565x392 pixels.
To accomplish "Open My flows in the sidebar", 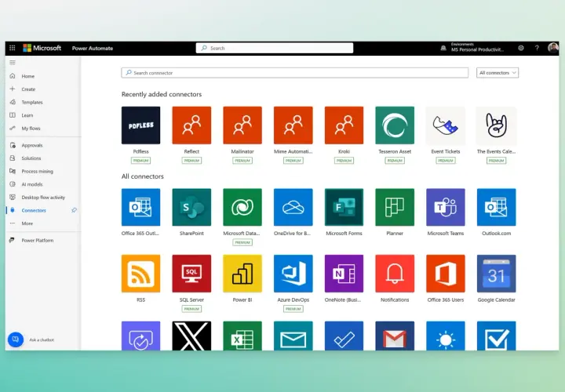I will [x=31, y=129].
